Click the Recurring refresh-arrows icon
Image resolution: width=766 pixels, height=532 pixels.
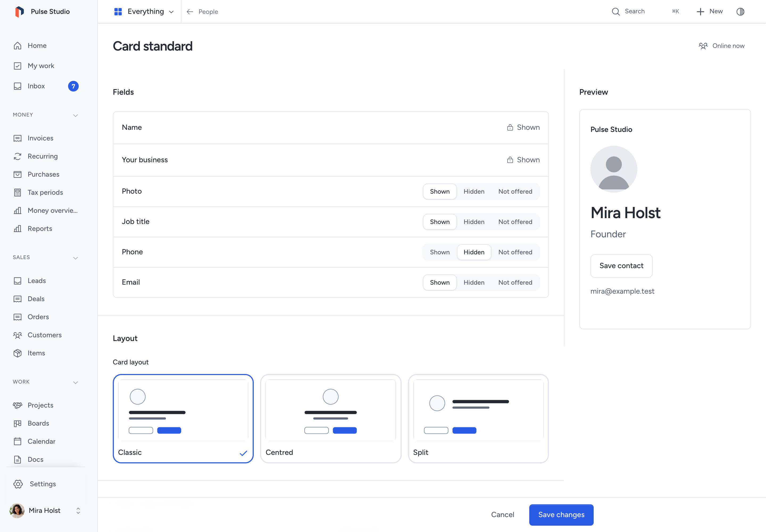pos(18,156)
